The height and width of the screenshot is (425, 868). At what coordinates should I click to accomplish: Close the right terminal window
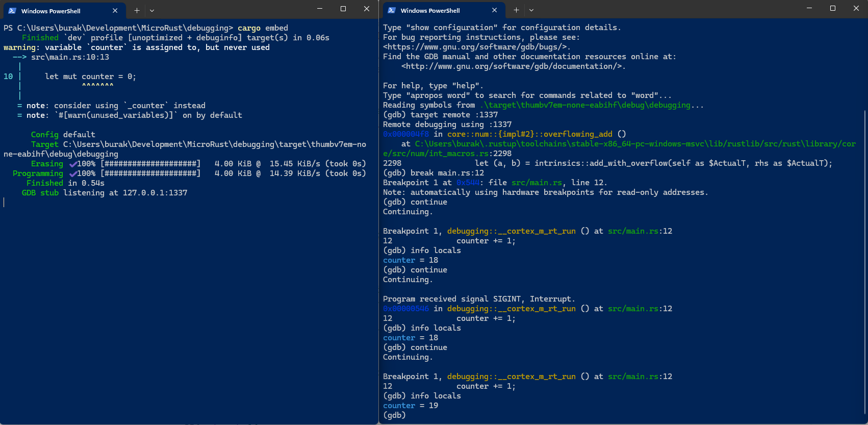click(x=856, y=8)
